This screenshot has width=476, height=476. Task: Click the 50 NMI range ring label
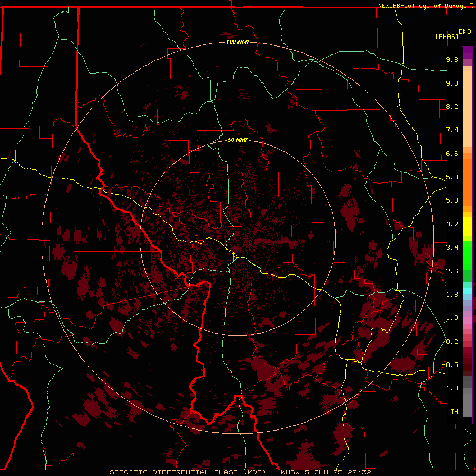pos(237,140)
